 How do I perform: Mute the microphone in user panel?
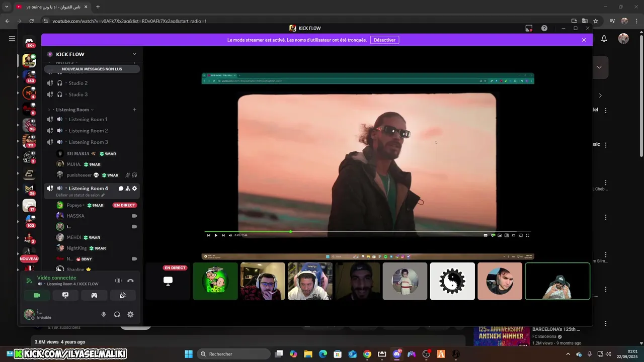pyautogui.click(x=104, y=314)
